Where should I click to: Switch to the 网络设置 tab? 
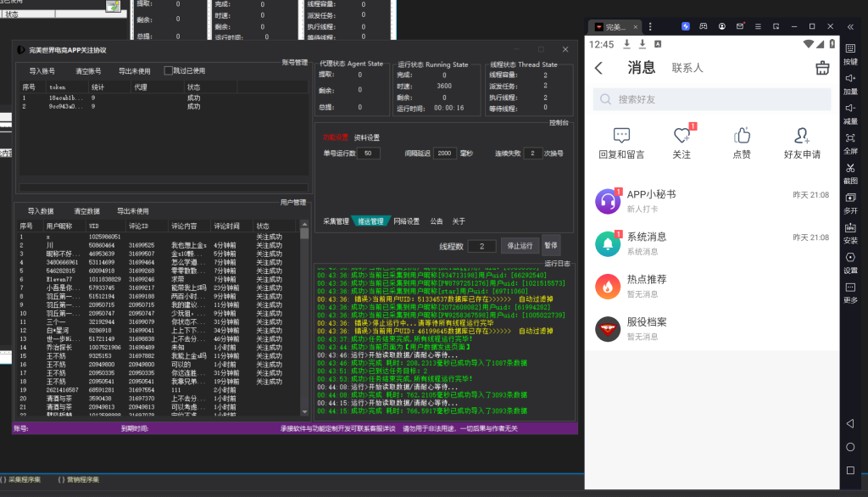[406, 221]
